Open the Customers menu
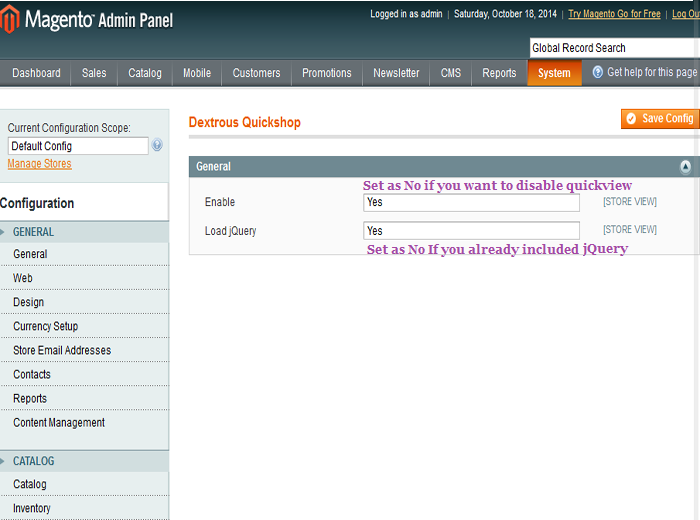This screenshot has width=700, height=520. pos(256,73)
